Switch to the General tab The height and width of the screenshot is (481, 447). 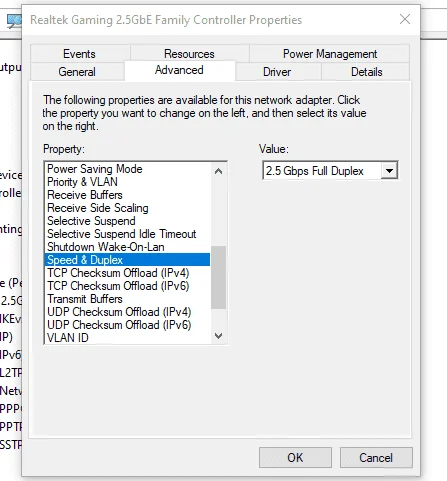(77, 72)
